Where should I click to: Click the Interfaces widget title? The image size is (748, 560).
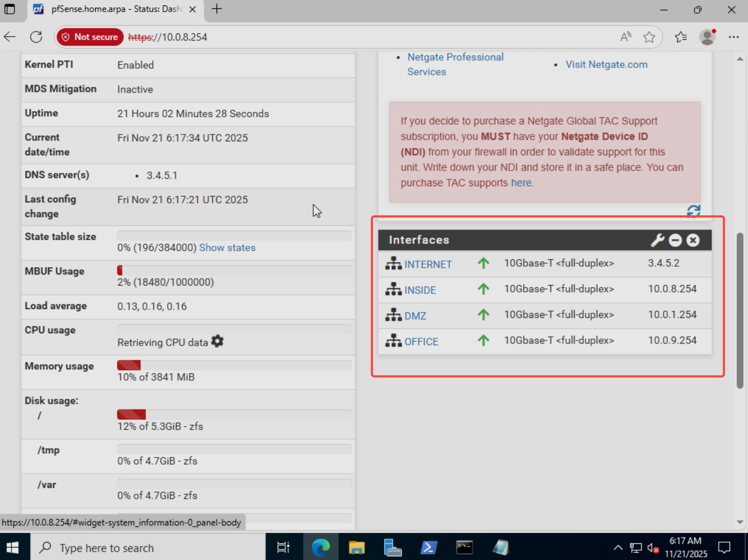419,240
